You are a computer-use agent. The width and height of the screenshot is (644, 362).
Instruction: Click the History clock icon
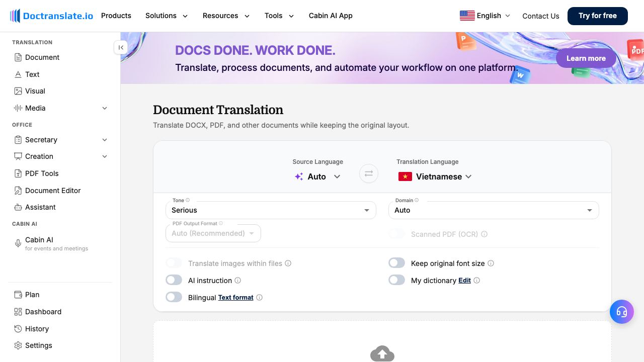click(18, 329)
